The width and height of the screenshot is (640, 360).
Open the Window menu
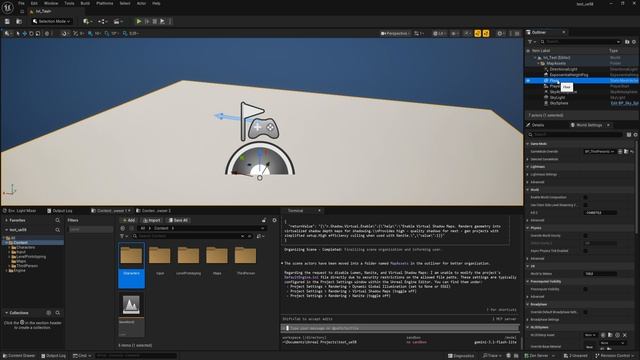point(51,3)
